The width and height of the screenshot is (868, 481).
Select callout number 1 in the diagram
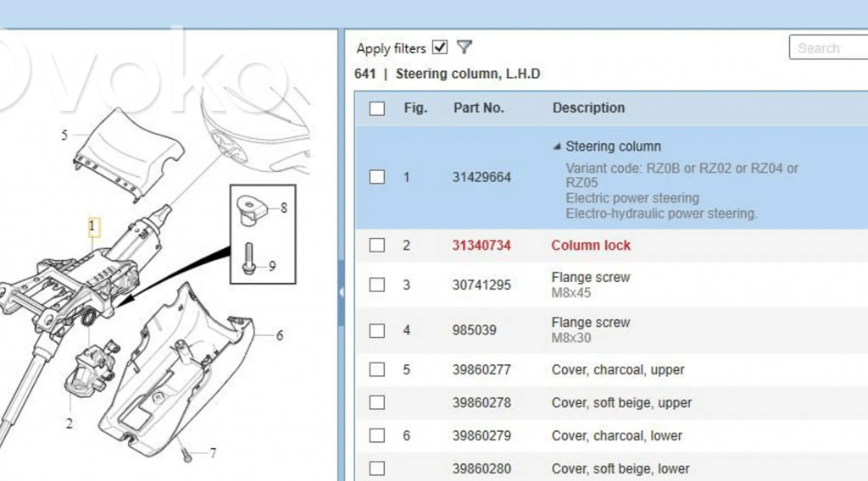pos(93,226)
